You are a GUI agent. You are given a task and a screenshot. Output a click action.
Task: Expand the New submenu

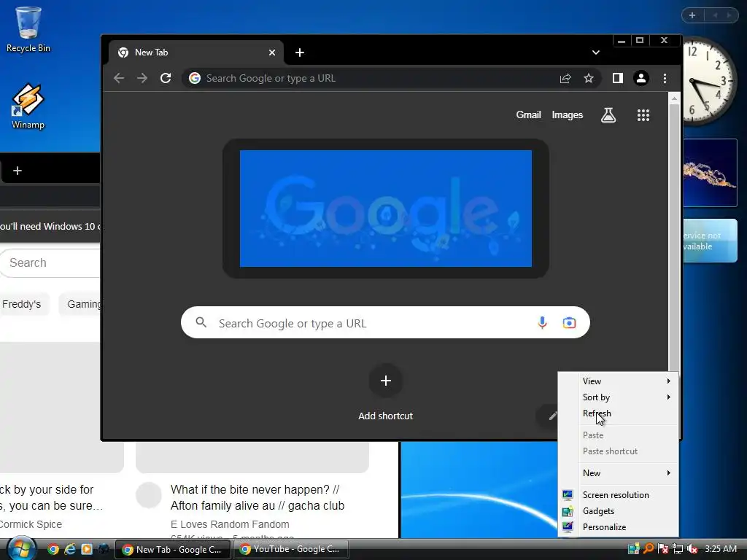(x=619, y=472)
